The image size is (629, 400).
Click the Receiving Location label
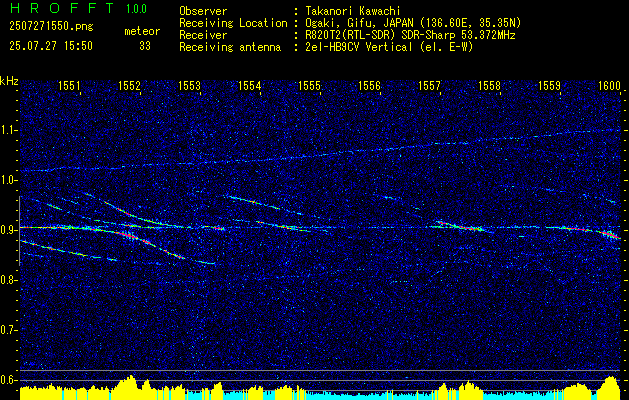(x=233, y=23)
